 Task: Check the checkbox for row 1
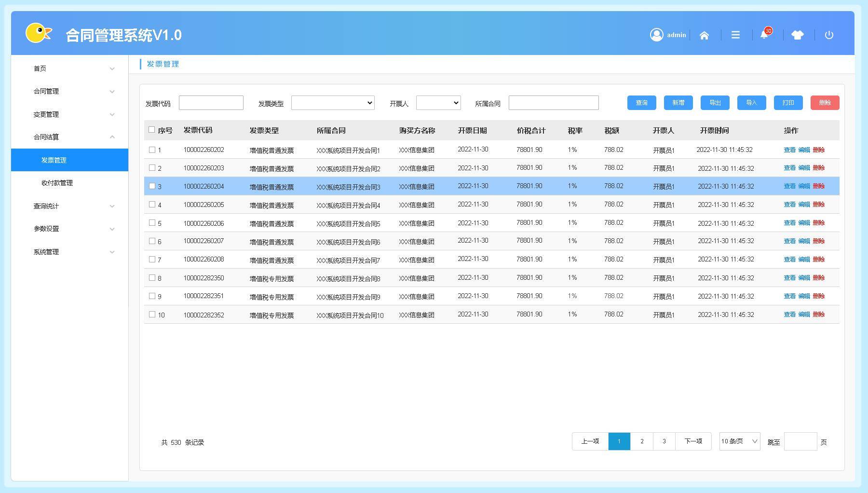point(152,150)
